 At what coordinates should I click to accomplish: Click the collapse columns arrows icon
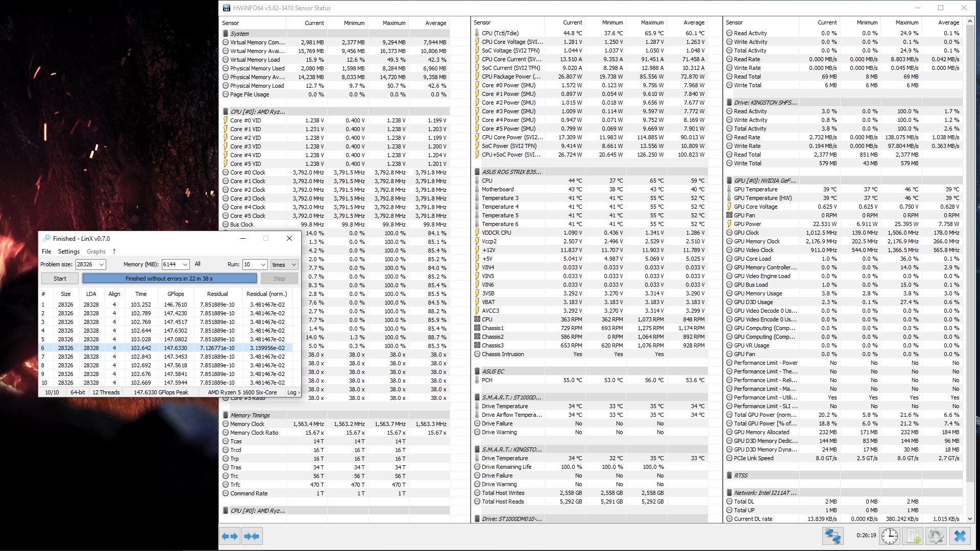click(x=252, y=536)
